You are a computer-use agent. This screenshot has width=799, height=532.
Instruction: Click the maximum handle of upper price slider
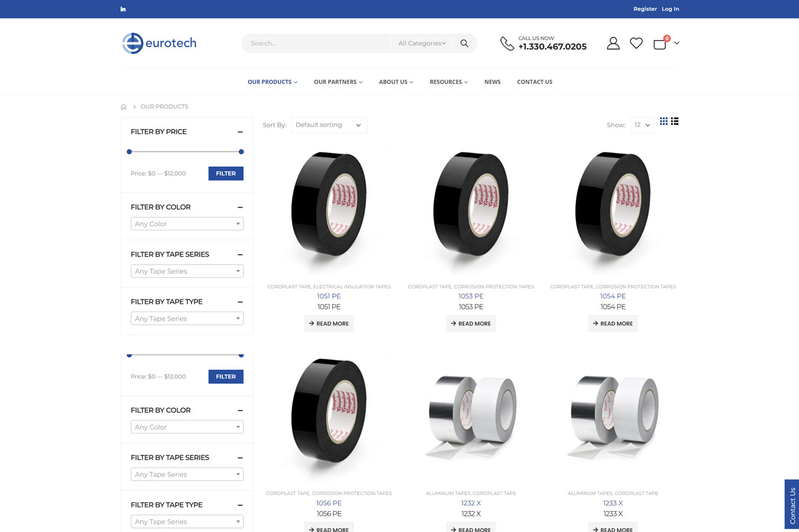pos(241,152)
